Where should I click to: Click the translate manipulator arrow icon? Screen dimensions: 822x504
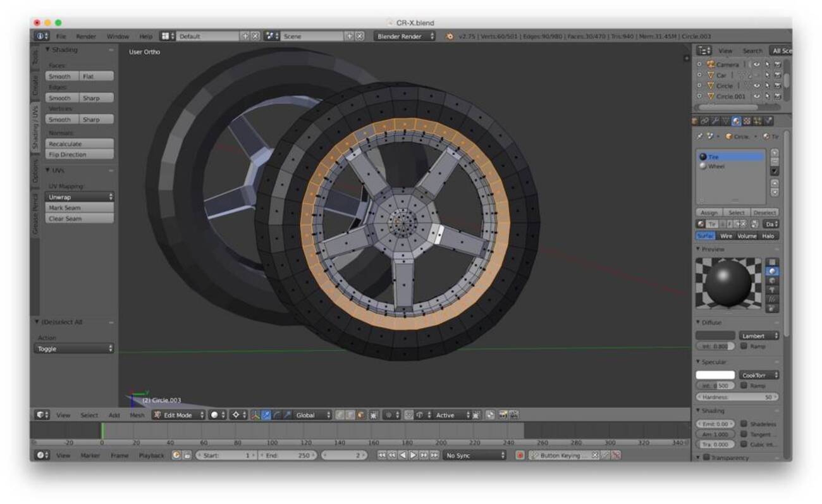266,415
